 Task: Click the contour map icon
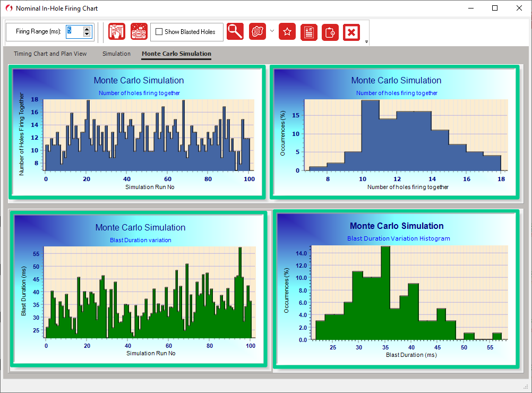click(x=258, y=31)
